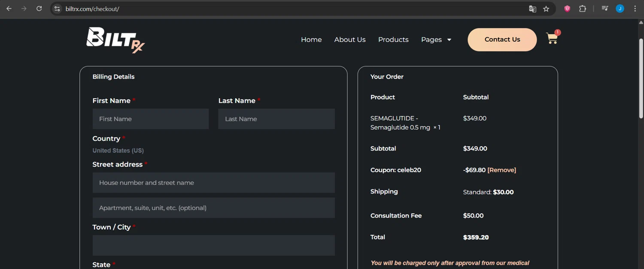
Task: Open the browser profile avatar
Action: [x=620, y=9]
